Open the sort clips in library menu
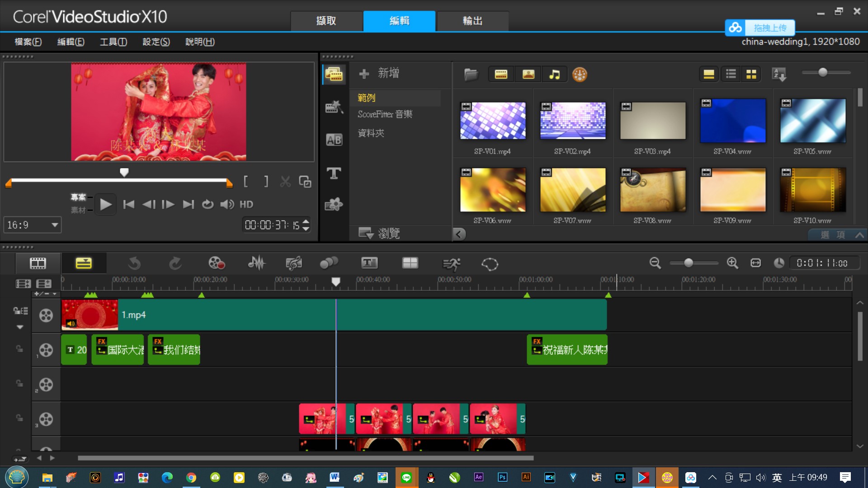 pyautogui.click(x=779, y=74)
